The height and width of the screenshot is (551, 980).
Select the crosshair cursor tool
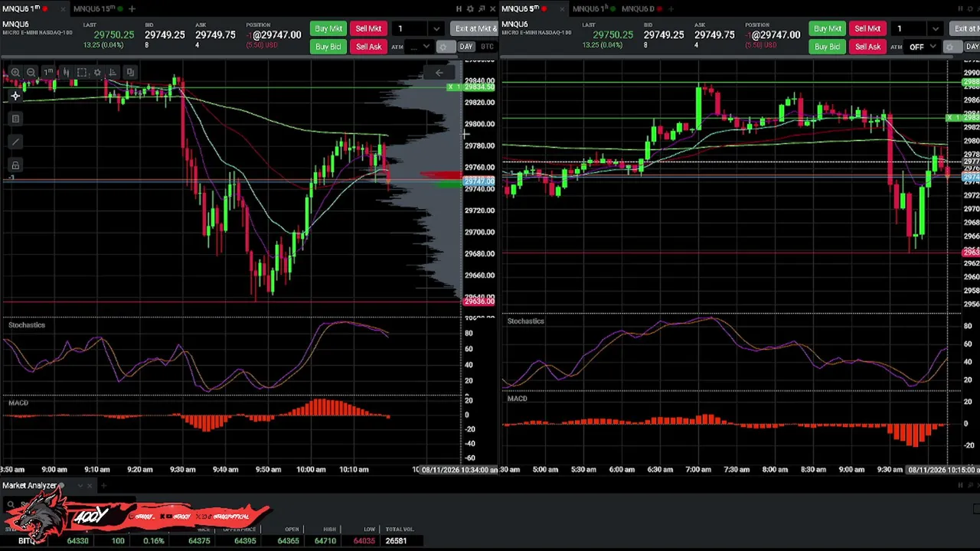tap(15, 96)
